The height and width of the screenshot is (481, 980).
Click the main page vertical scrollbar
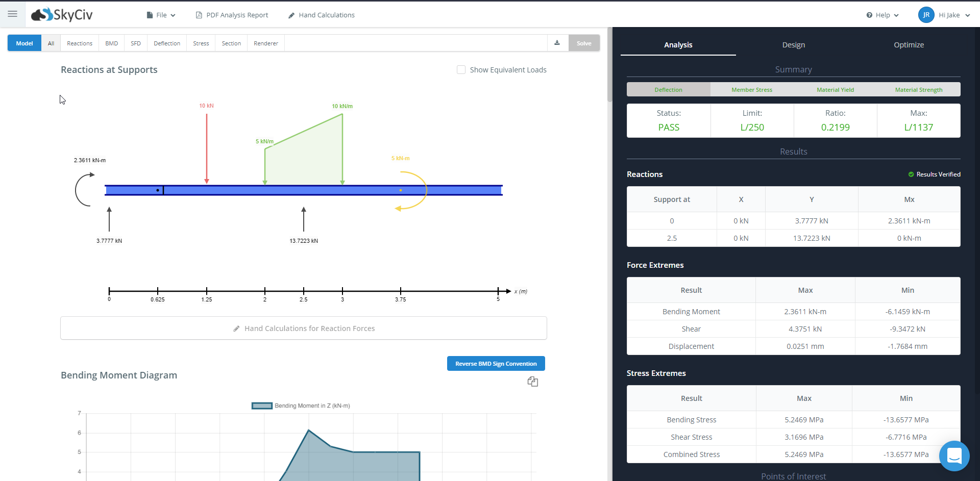point(609,65)
